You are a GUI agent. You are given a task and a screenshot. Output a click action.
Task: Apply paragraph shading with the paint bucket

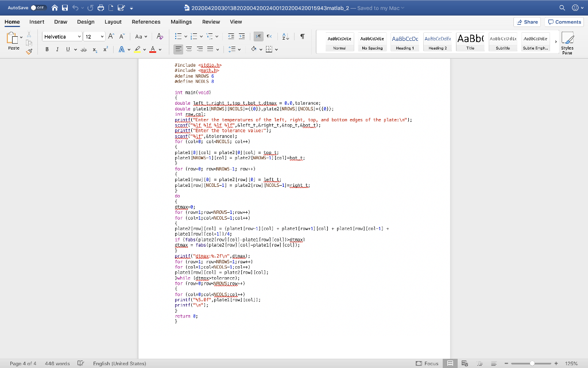(x=254, y=49)
